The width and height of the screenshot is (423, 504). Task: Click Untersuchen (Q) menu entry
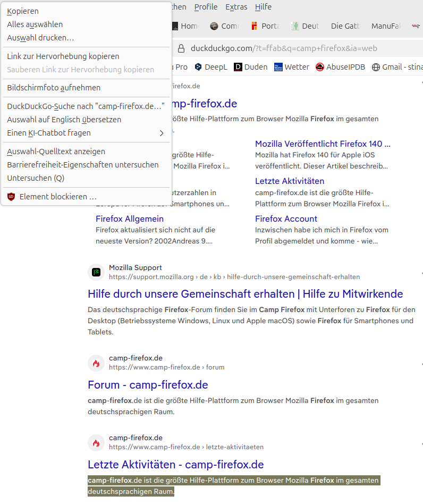(86, 178)
